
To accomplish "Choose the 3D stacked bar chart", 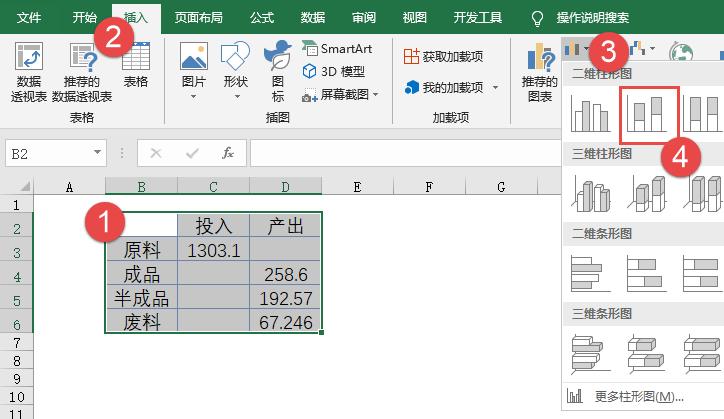I will (647, 353).
